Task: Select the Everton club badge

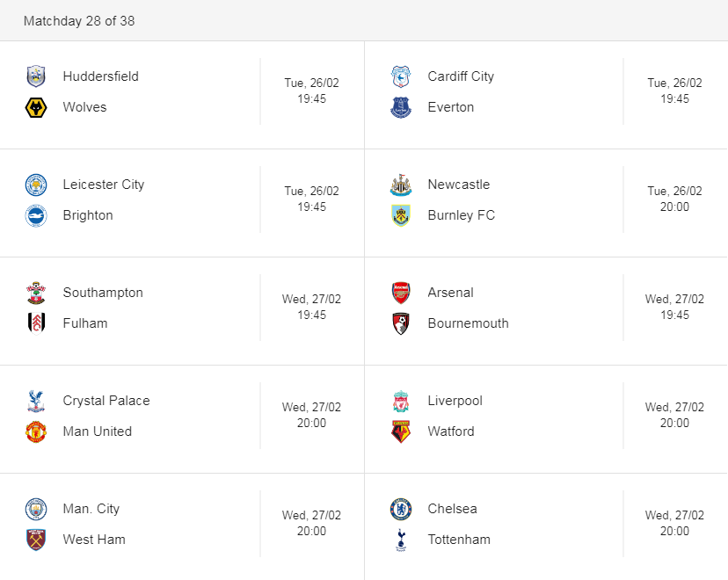Action: (401, 107)
